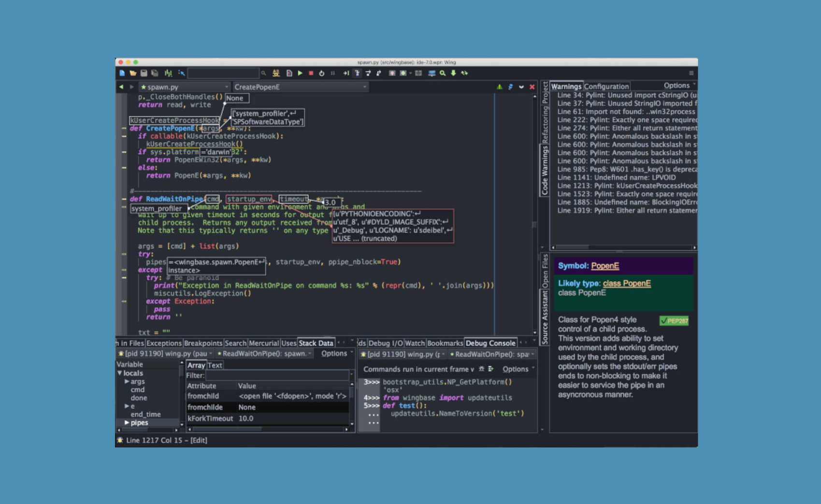Click the Filter input field
The width and height of the screenshot is (821, 504).
pyautogui.click(x=278, y=375)
